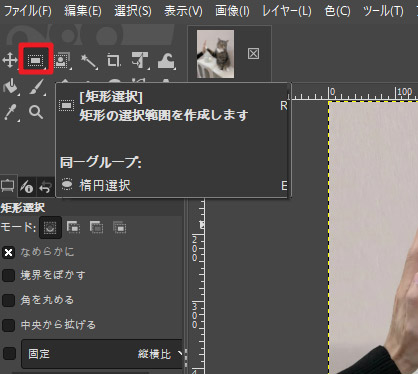418x374 pixels.
Task: Select the Fuzzy Select magic wand tool
Action: pyautogui.click(x=89, y=61)
